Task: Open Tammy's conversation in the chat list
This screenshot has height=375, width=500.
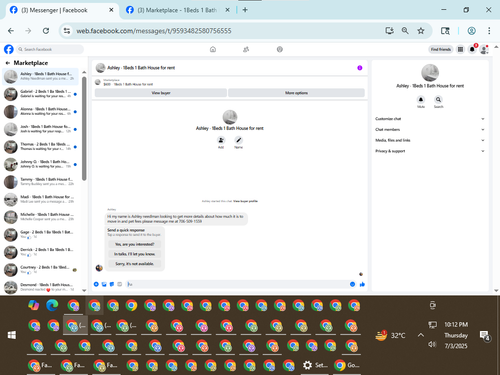Action: (41, 182)
